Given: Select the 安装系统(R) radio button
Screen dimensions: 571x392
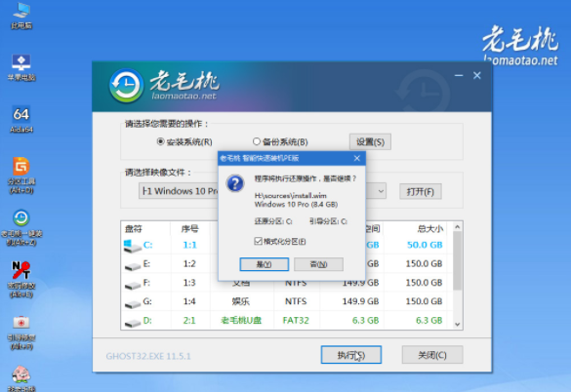Looking at the screenshot, I should [160, 141].
